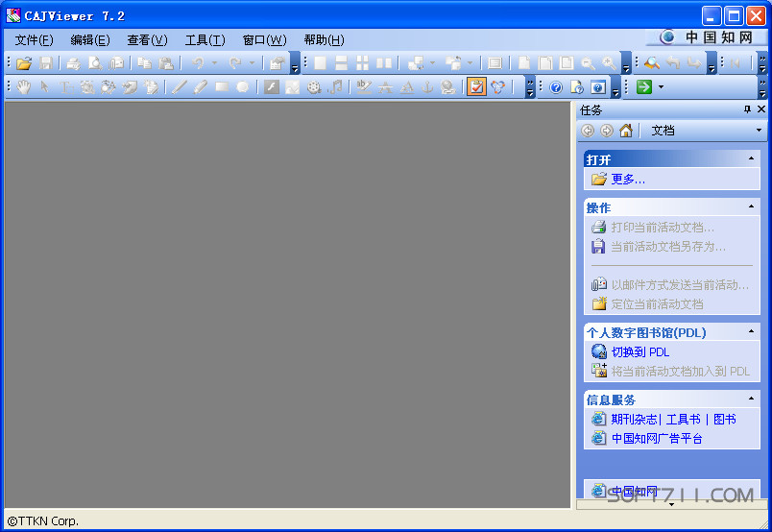Collapse the 信息服务 section
The width and height of the screenshot is (772, 532).
(751, 399)
